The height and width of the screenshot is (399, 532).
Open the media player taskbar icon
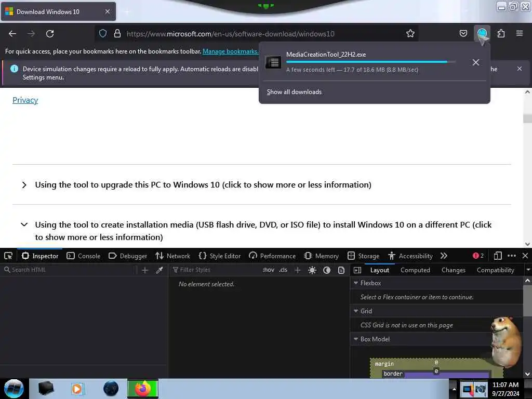[x=77, y=389]
